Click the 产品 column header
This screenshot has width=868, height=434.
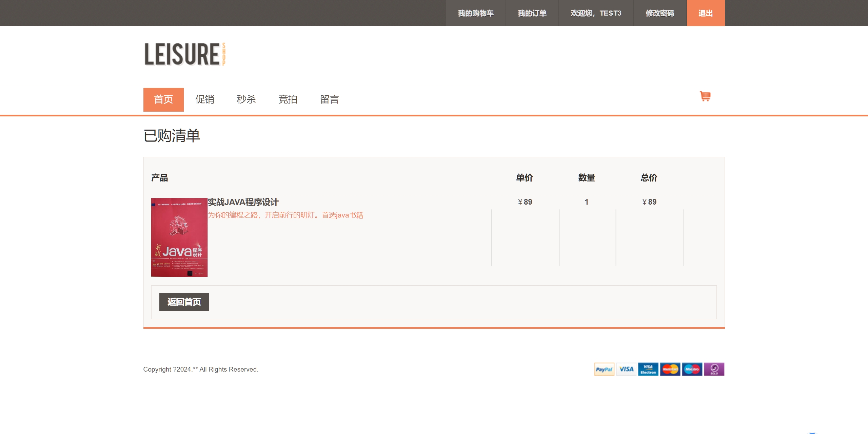click(160, 178)
